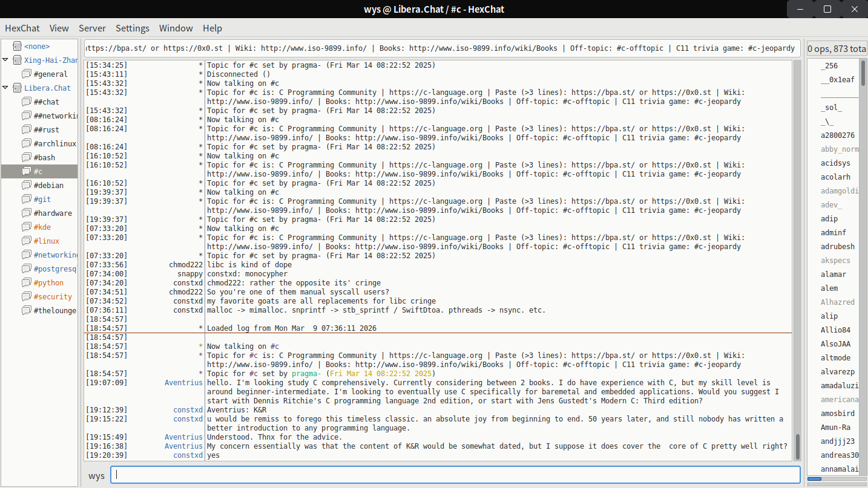Focus the message input box
The height and width of the screenshot is (488, 868).
coord(455,475)
